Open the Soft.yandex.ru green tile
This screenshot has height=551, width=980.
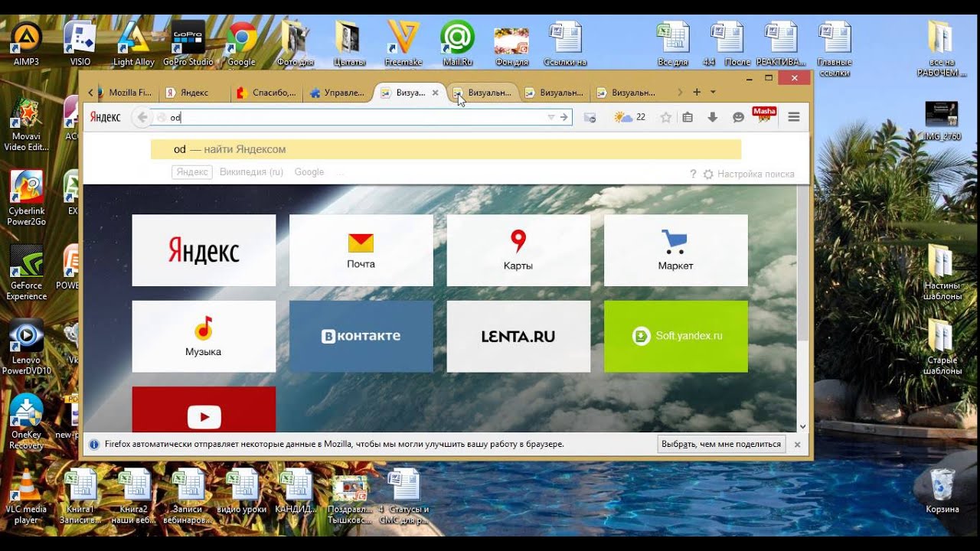point(676,336)
